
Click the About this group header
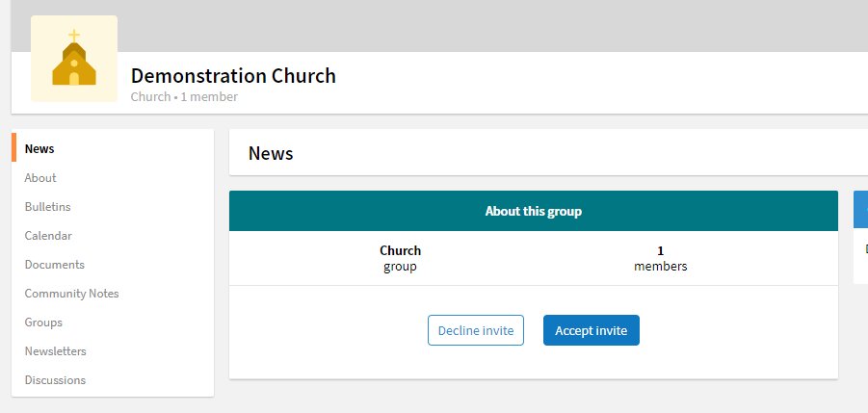pos(534,211)
